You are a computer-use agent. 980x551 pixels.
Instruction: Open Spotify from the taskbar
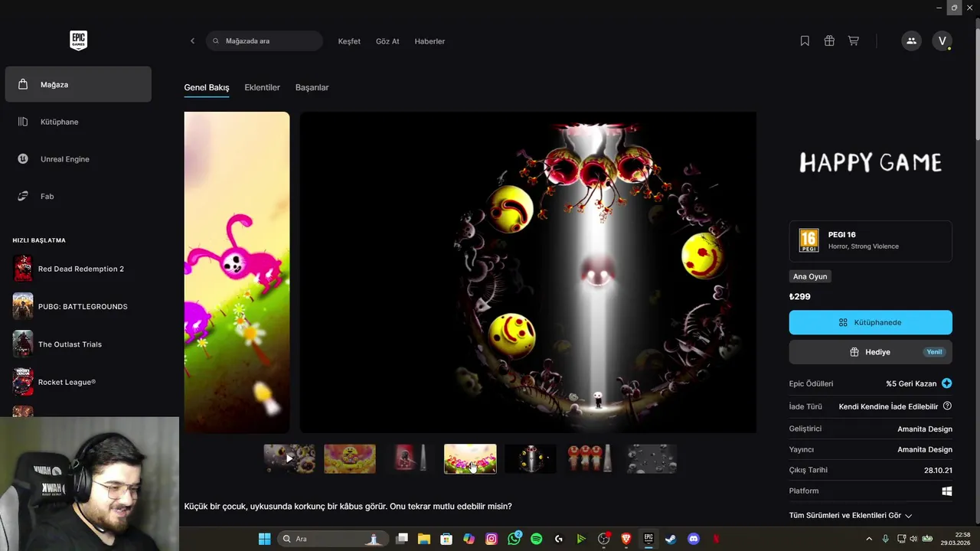click(536, 539)
